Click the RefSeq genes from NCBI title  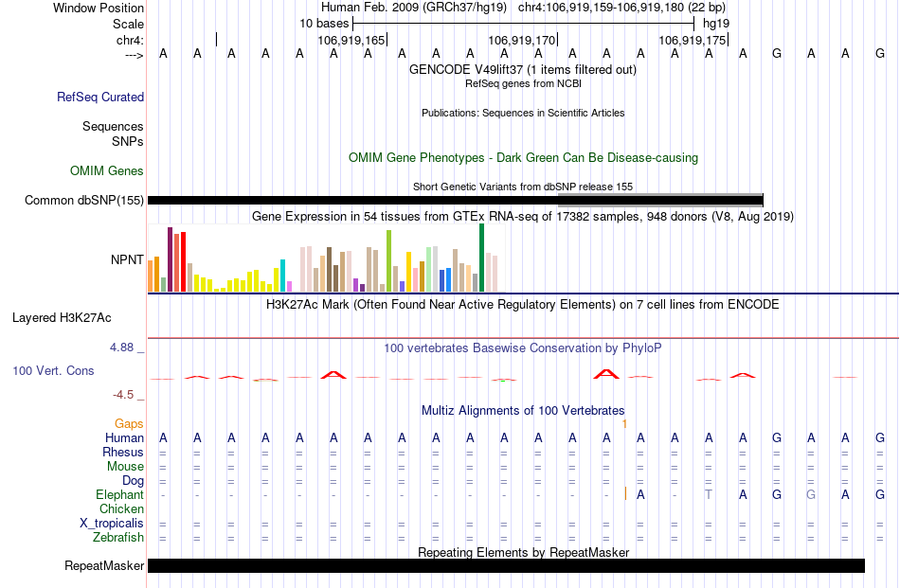point(524,83)
